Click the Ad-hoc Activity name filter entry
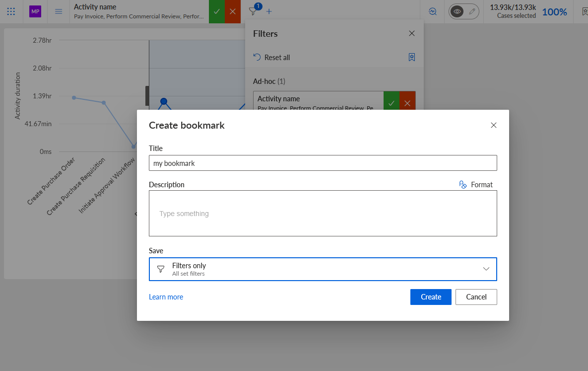 (x=319, y=101)
